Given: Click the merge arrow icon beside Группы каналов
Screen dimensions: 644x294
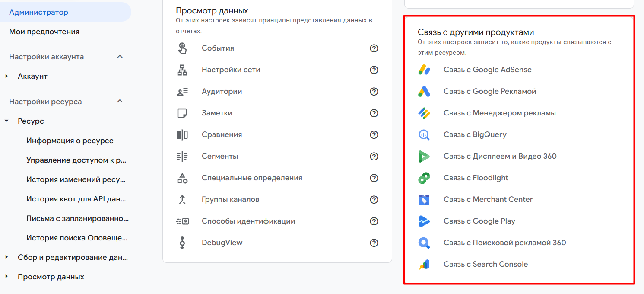Looking at the screenshot, I should click(x=182, y=199).
